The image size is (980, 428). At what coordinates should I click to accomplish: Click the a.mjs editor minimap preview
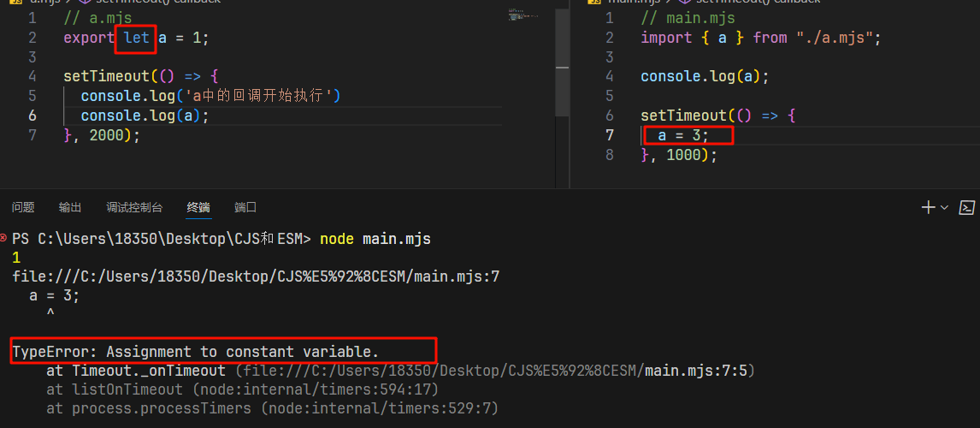523,15
